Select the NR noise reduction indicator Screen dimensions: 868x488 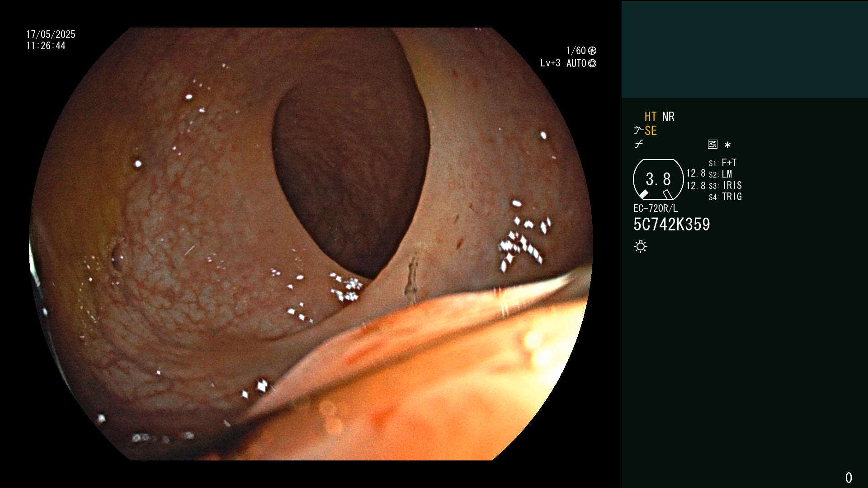point(668,117)
